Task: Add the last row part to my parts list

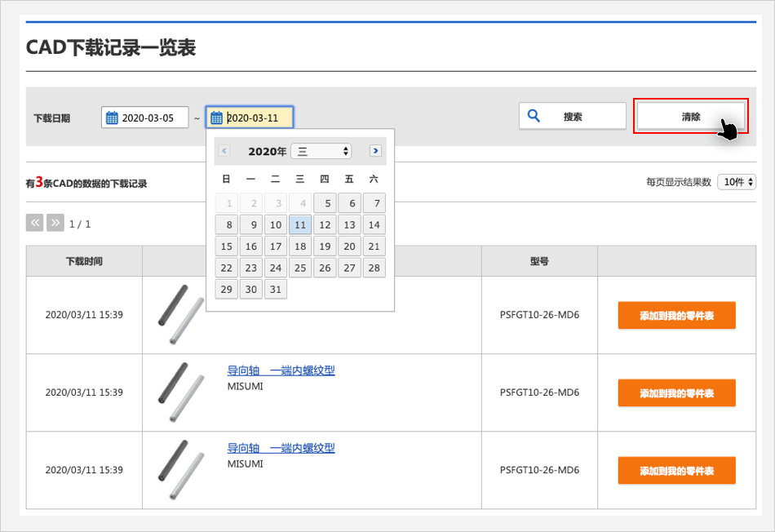Action: click(676, 471)
